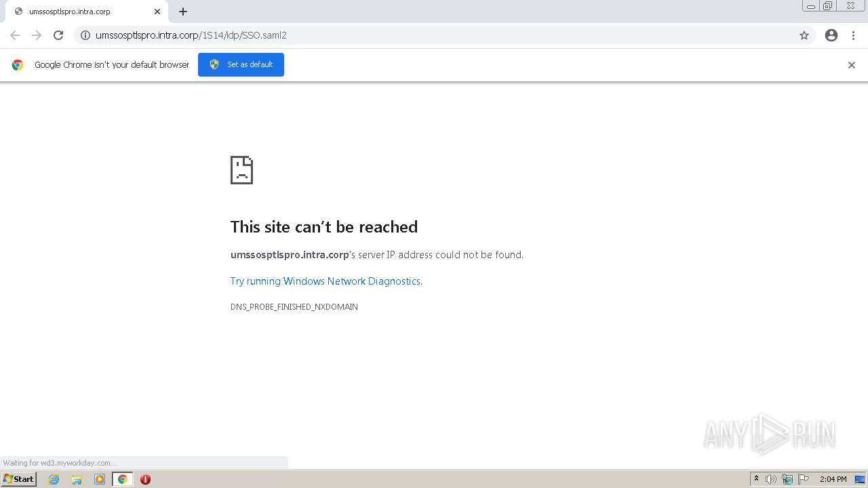Click 'Google Chrome isn't your default browser' text
This screenshot has width=868, height=488.
(x=112, y=65)
